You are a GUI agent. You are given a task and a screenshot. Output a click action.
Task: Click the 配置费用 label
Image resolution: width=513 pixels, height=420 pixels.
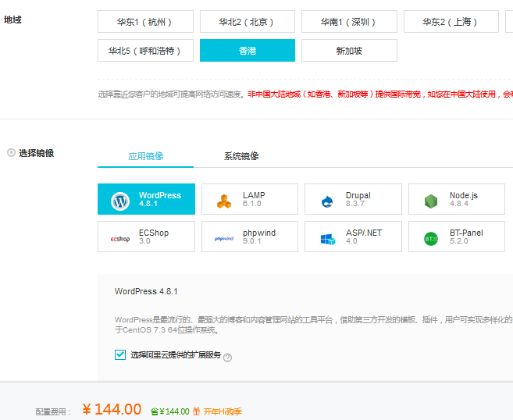pyautogui.click(x=53, y=412)
